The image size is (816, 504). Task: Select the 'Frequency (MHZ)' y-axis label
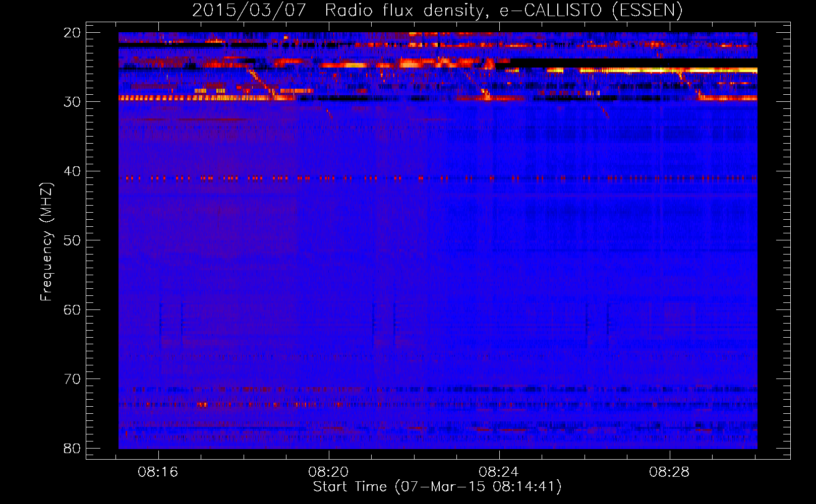pos(46,242)
